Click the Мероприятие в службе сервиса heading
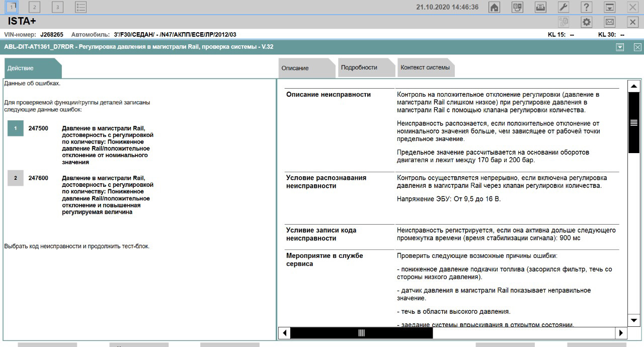 click(325, 259)
